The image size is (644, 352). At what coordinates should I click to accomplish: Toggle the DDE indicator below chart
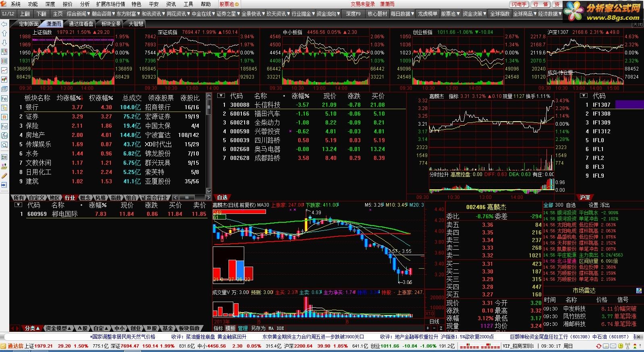280,328
